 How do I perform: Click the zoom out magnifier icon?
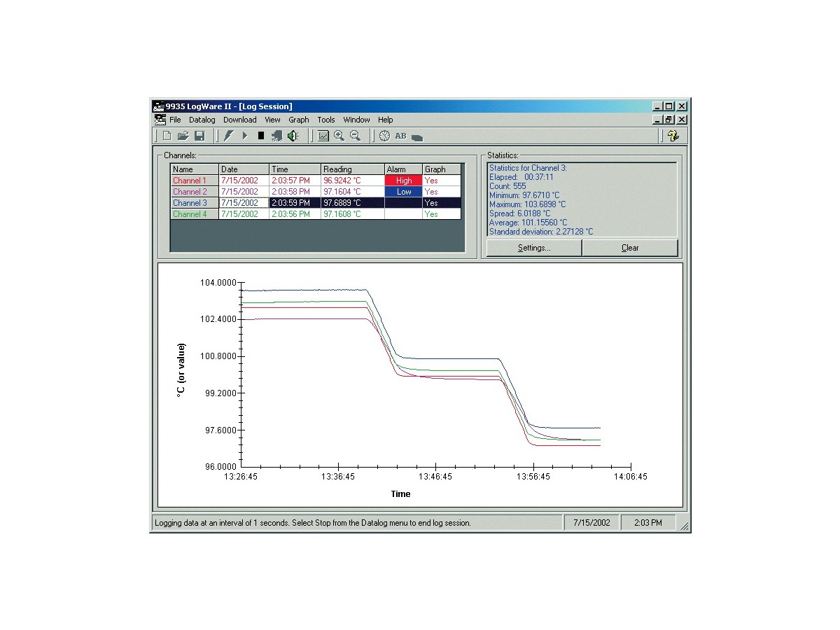pos(355,136)
